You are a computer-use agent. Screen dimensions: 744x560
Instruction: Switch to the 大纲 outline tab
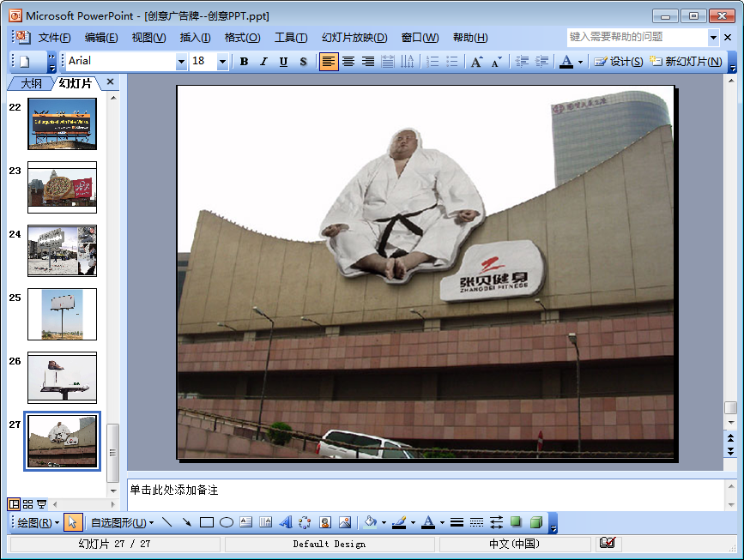pos(31,83)
